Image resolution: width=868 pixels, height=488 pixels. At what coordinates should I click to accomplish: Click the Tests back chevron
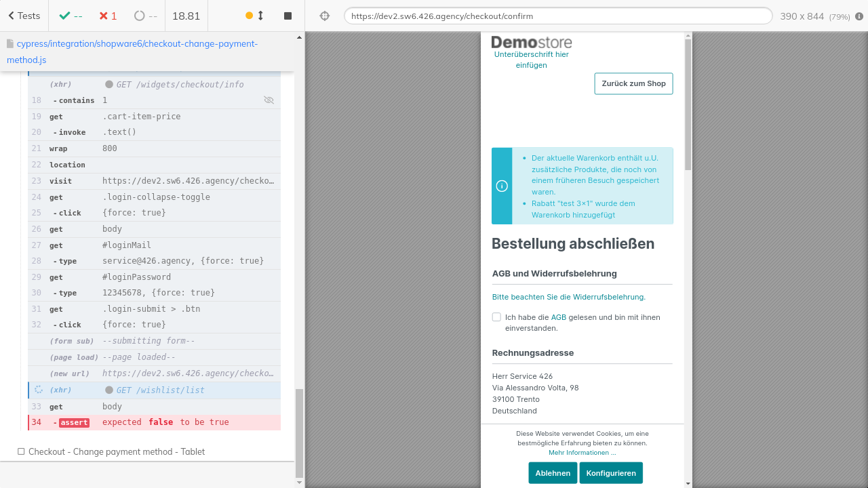(x=12, y=16)
